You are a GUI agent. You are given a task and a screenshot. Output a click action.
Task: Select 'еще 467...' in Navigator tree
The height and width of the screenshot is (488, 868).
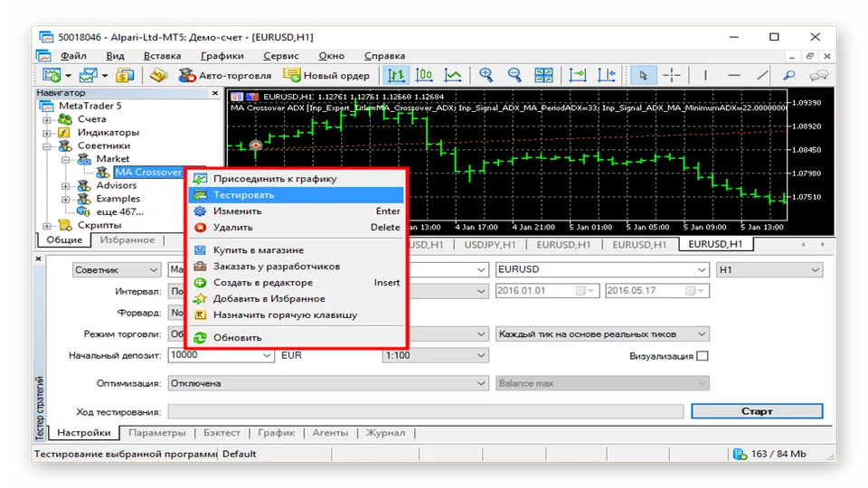click(x=120, y=211)
